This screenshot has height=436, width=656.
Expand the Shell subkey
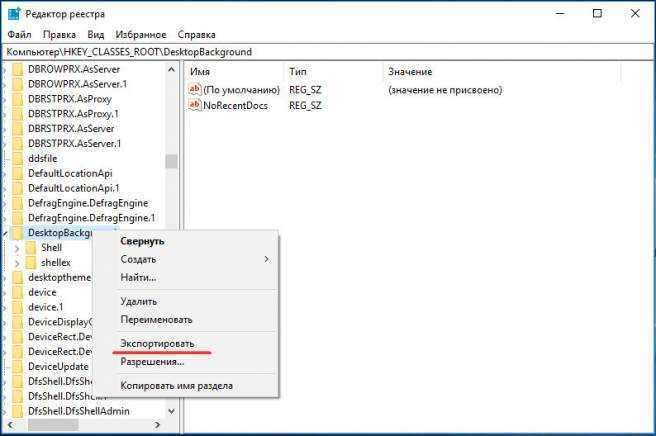[17, 249]
